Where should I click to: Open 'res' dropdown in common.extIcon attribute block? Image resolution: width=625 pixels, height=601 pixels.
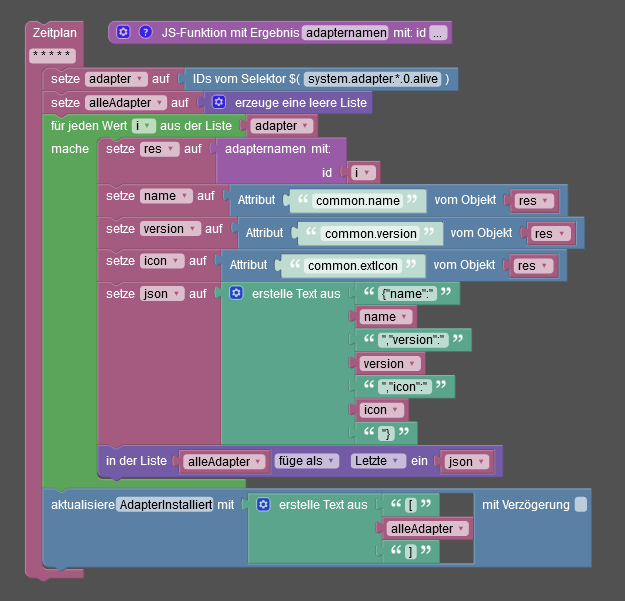pyautogui.click(x=533, y=266)
